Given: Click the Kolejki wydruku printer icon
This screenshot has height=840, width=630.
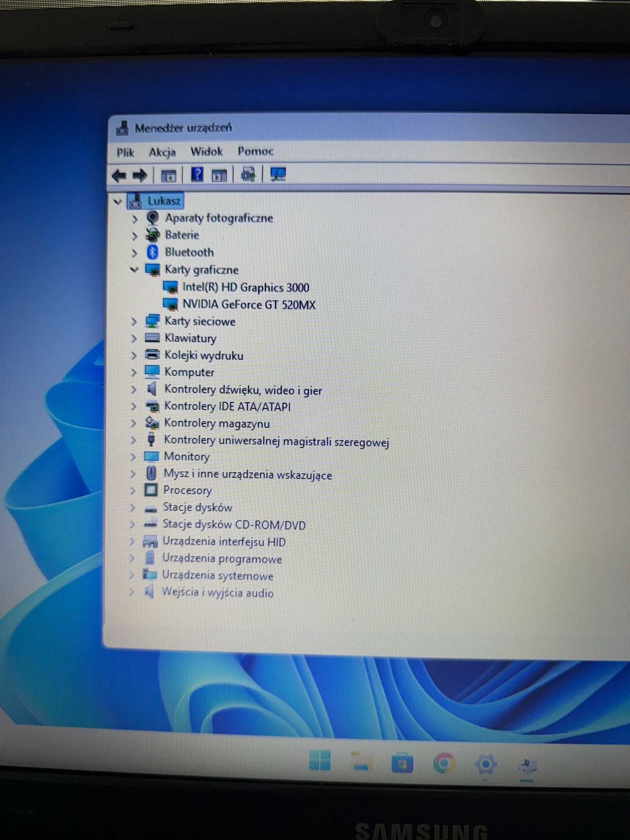Looking at the screenshot, I should 152,355.
